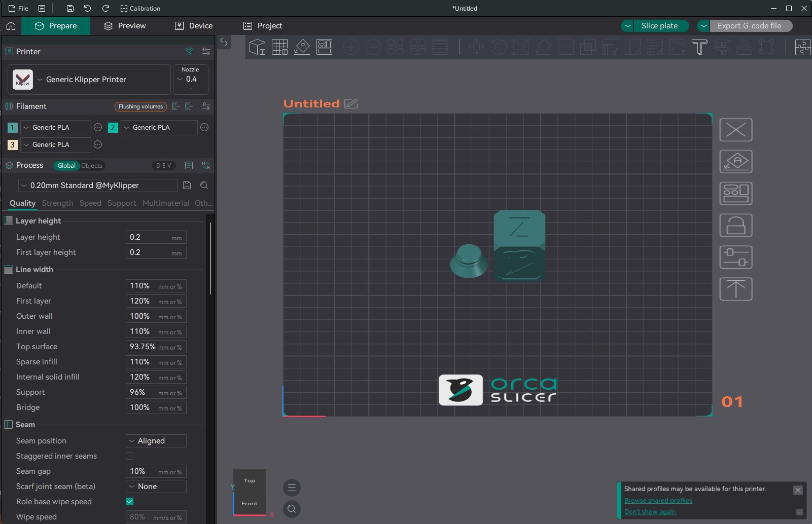Open the Generic Klipper Printer dropdown
The width and height of the screenshot is (812, 524).
pos(89,80)
